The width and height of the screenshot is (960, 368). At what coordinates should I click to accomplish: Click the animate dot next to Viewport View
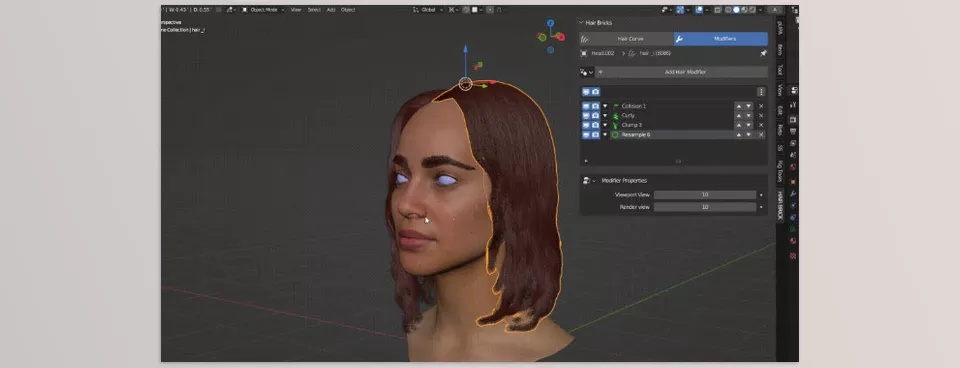coord(761,195)
